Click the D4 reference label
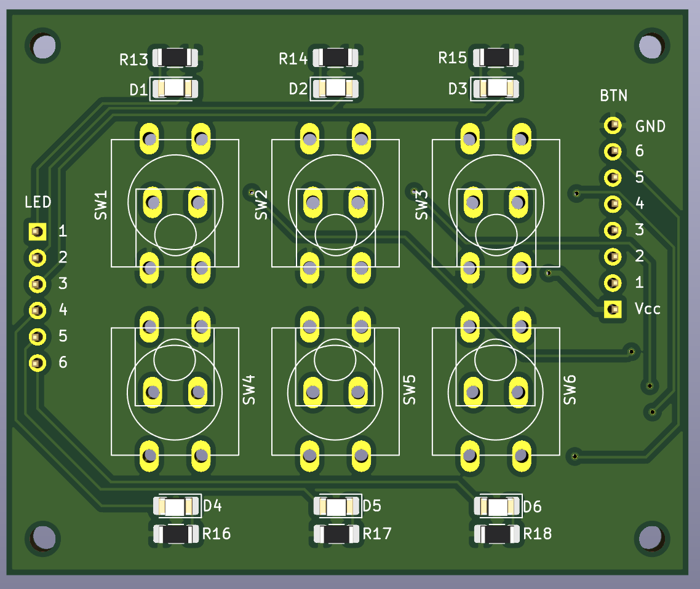700x589 pixels. pyautogui.click(x=212, y=506)
